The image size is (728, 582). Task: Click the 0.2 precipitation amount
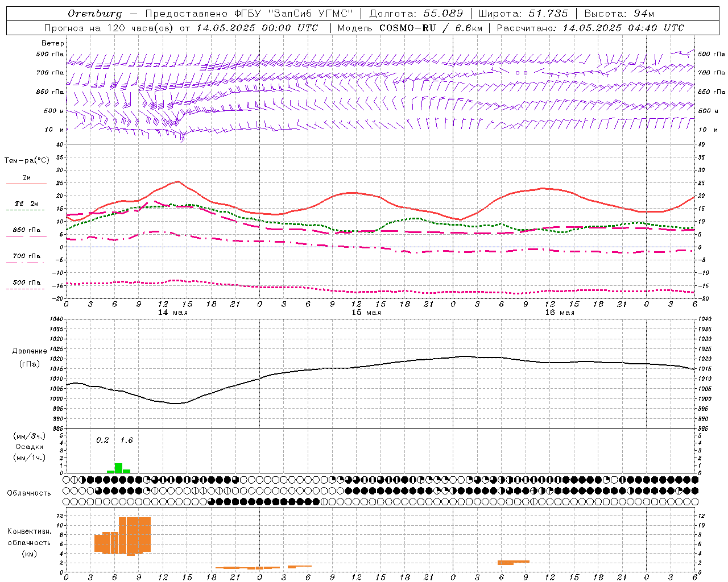(102, 440)
